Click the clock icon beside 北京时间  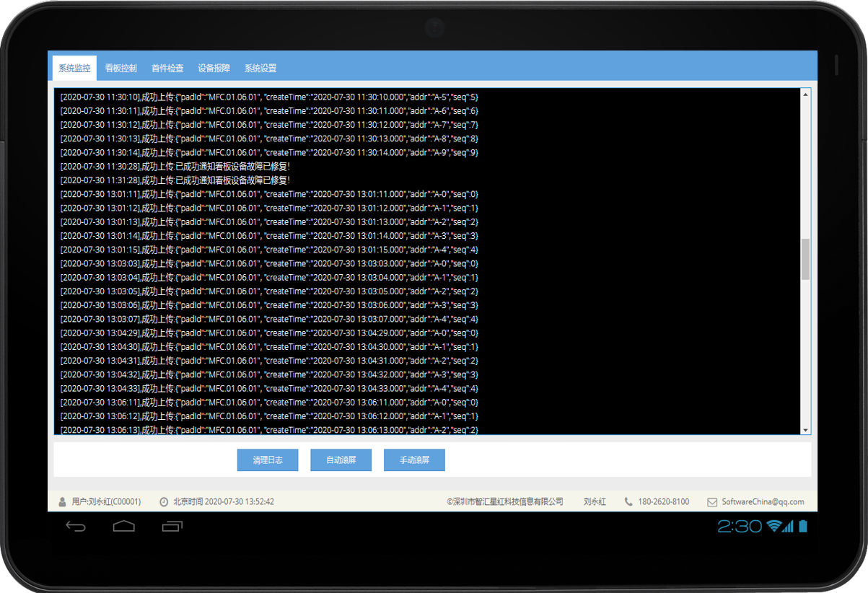tap(164, 501)
